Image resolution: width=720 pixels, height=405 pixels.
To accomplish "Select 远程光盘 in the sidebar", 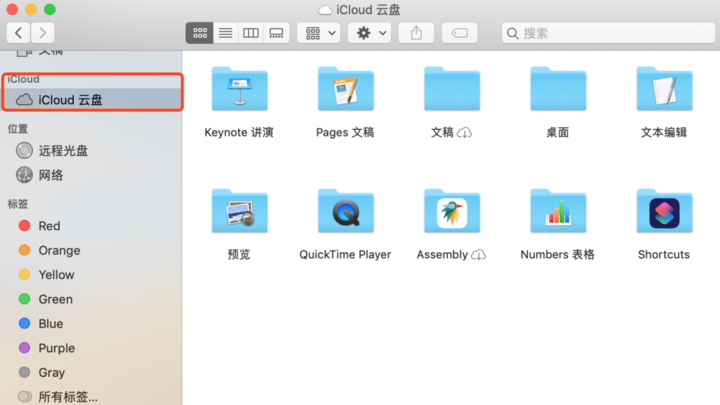I will click(92, 151).
